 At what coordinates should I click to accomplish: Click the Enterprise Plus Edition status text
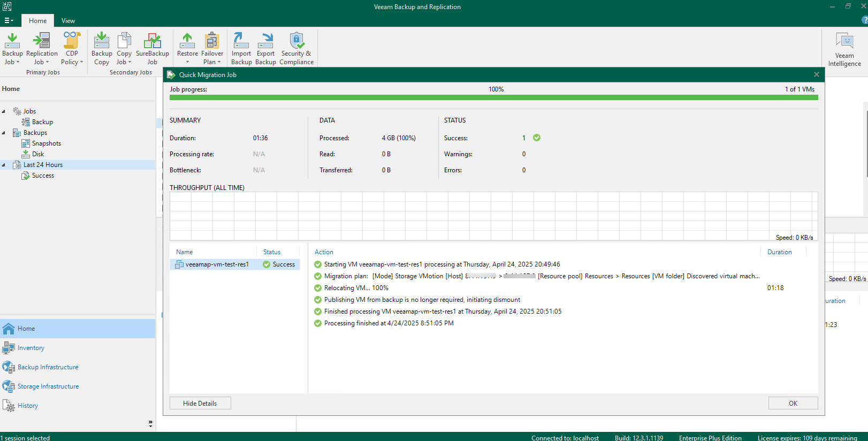(710, 438)
